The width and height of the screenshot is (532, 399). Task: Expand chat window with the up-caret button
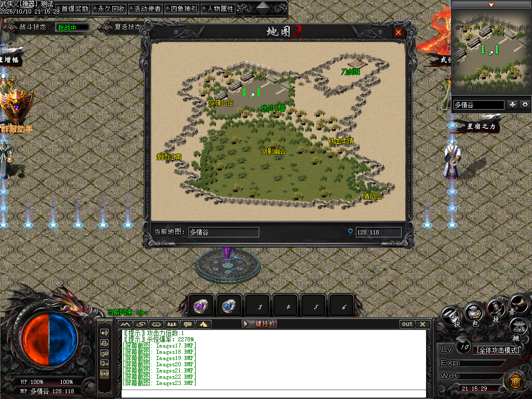[126, 324]
